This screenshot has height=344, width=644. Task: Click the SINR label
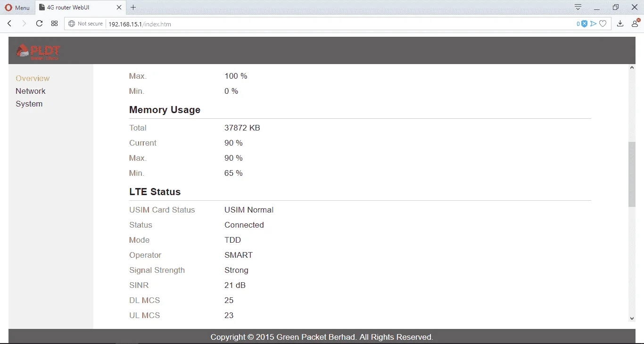[x=139, y=285]
